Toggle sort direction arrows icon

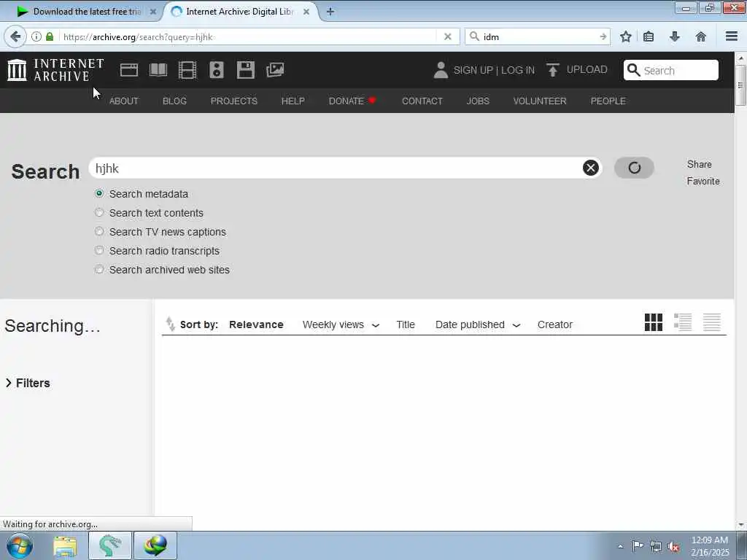point(170,324)
